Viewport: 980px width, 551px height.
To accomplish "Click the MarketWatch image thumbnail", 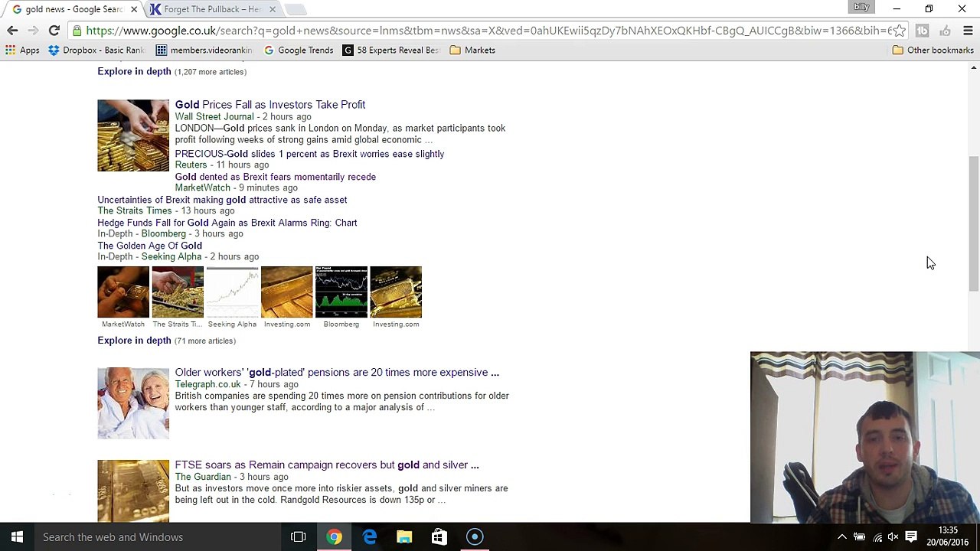I will (123, 292).
